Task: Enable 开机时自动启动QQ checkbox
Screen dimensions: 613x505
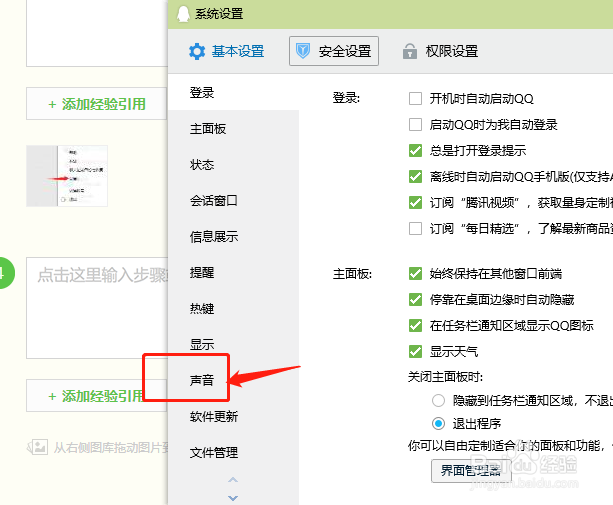Action: 415,98
